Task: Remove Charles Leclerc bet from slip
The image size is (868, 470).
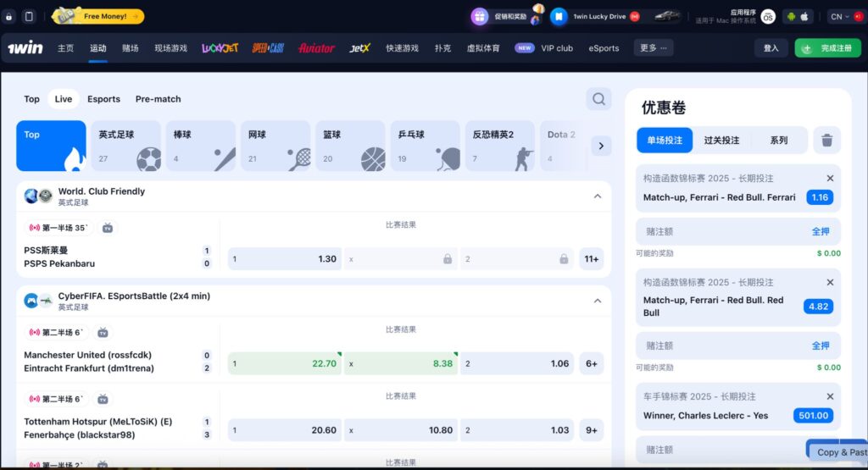Action: [x=830, y=396]
